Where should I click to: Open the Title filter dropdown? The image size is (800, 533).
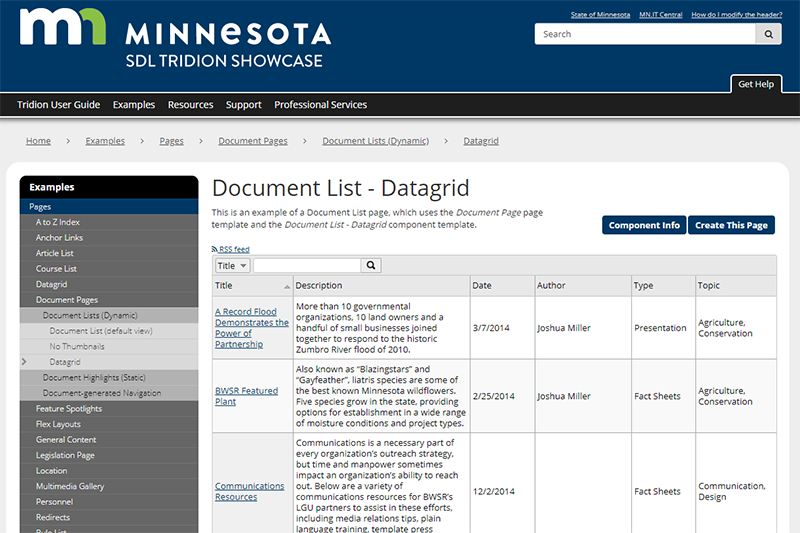point(232,266)
